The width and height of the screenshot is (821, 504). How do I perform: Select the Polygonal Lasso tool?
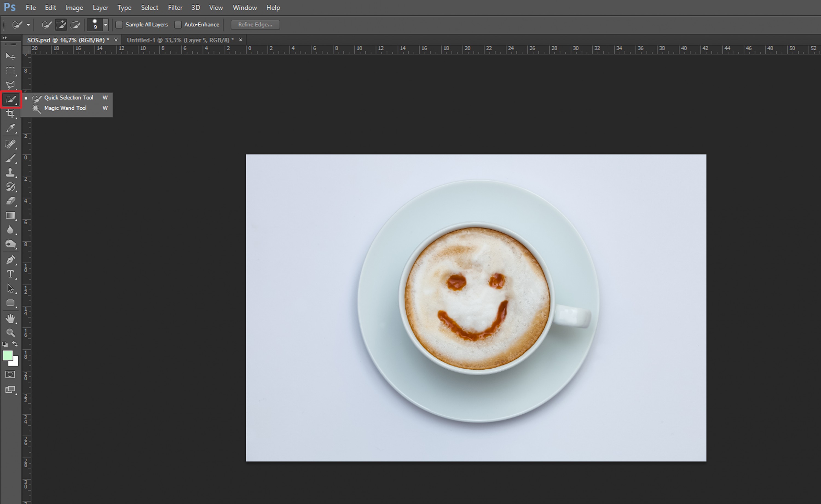[10, 85]
